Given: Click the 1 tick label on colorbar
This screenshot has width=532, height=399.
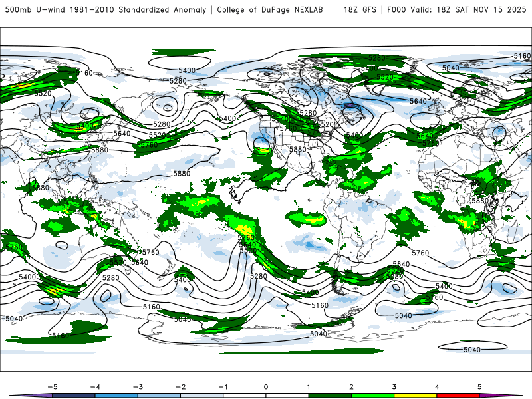Looking at the screenshot, I should click(x=309, y=387).
